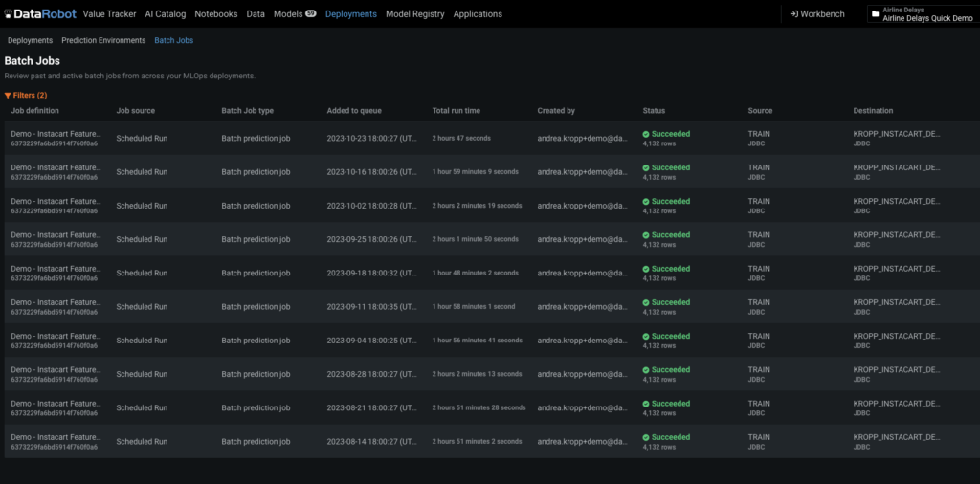The height and width of the screenshot is (484, 980).
Task: Click run time '2 hours 47 seconds'
Action: 462,138
